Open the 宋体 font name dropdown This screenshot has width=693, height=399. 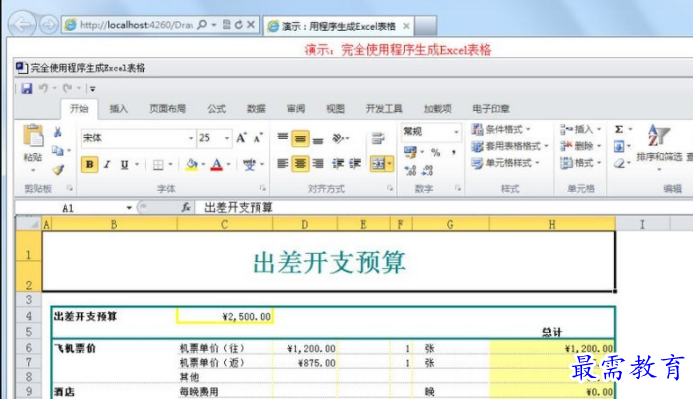[x=191, y=138]
